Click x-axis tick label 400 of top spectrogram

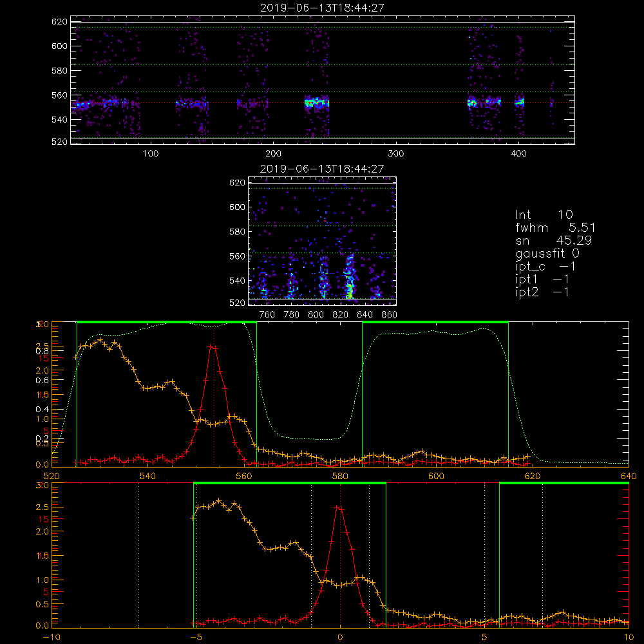[518, 154]
